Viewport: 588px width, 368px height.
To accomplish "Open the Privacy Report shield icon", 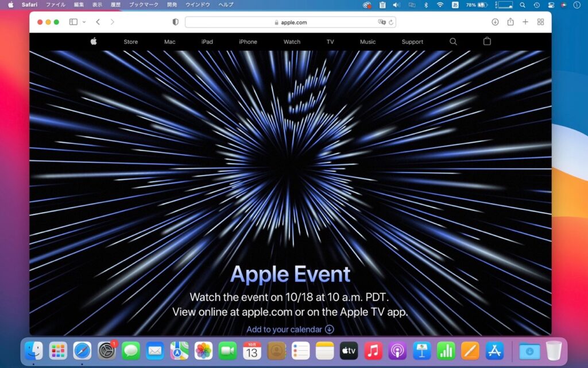I will point(175,22).
